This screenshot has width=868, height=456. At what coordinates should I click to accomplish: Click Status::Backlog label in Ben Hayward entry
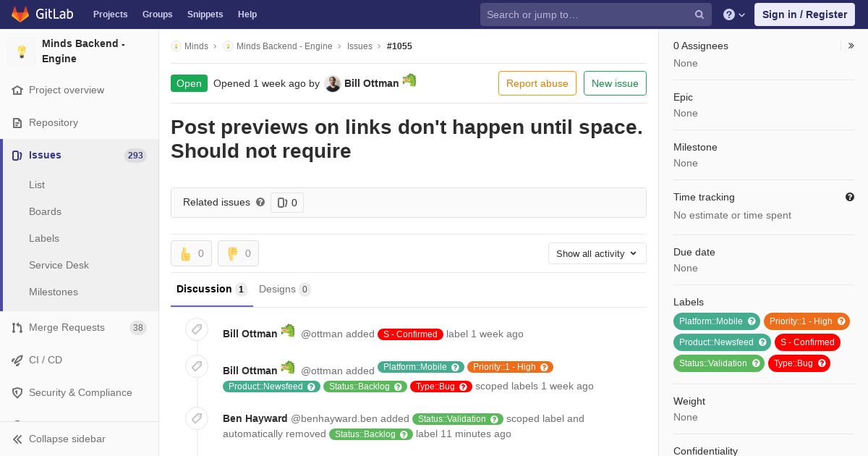click(371, 434)
